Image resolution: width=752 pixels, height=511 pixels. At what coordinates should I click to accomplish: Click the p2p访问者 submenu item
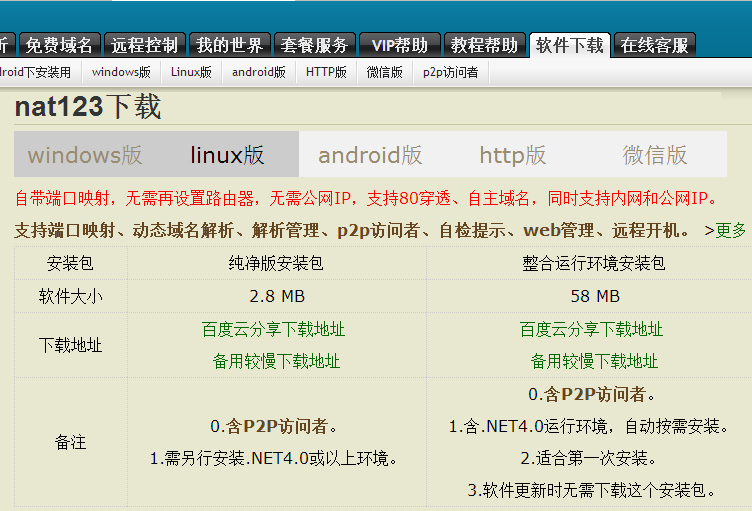pyautogui.click(x=451, y=72)
